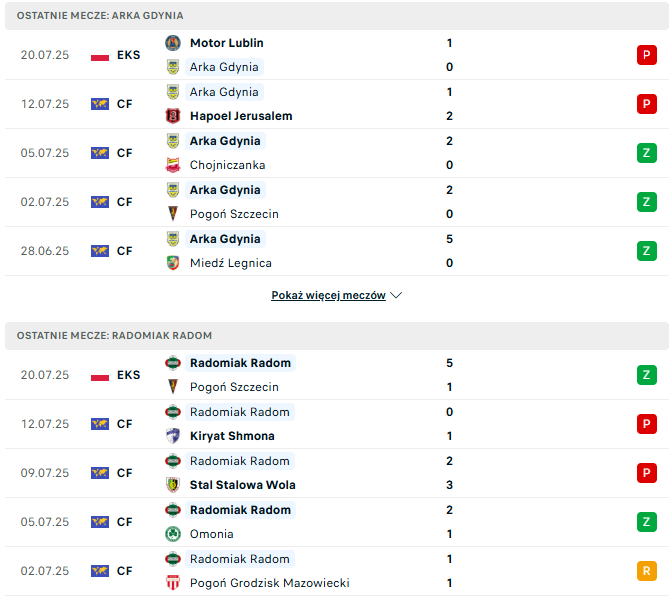Image resolution: width=671 pixels, height=600 pixels.
Task: Open Radomiak Radom team link in Omonia match
Action: [240, 510]
